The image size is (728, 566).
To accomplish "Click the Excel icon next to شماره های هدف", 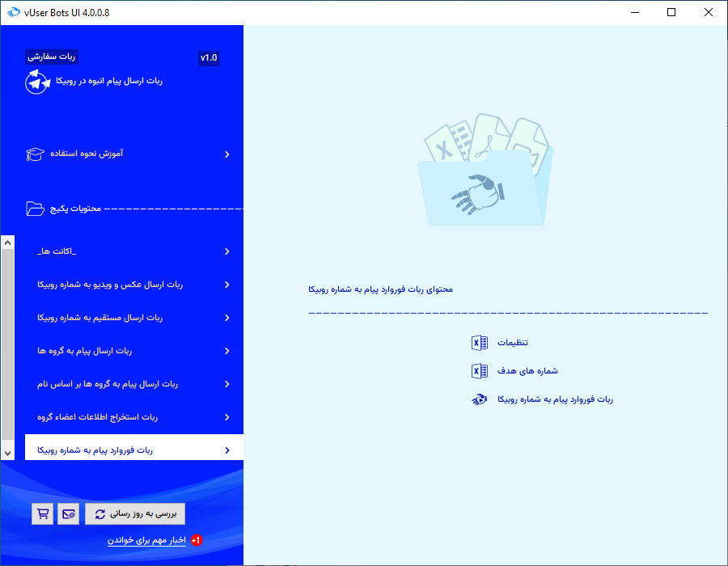I will click(x=479, y=371).
